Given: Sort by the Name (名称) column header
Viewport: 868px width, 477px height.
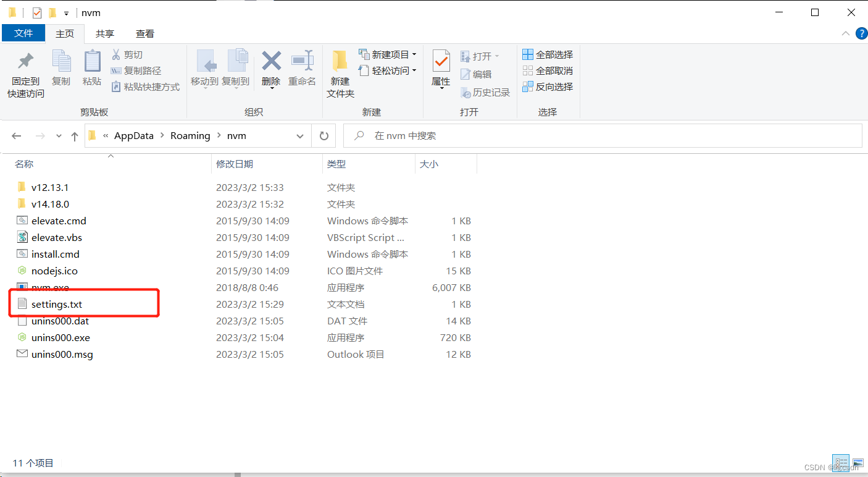Looking at the screenshot, I should pos(24,164).
